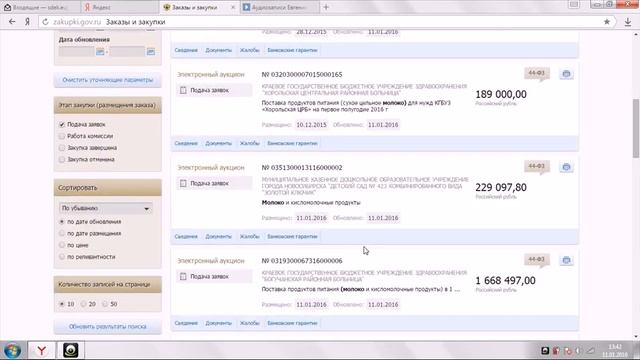Print icon for order 0320300007015000165
The width and height of the screenshot is (640, 360).
pyautogui.click(x=566, y=74)
